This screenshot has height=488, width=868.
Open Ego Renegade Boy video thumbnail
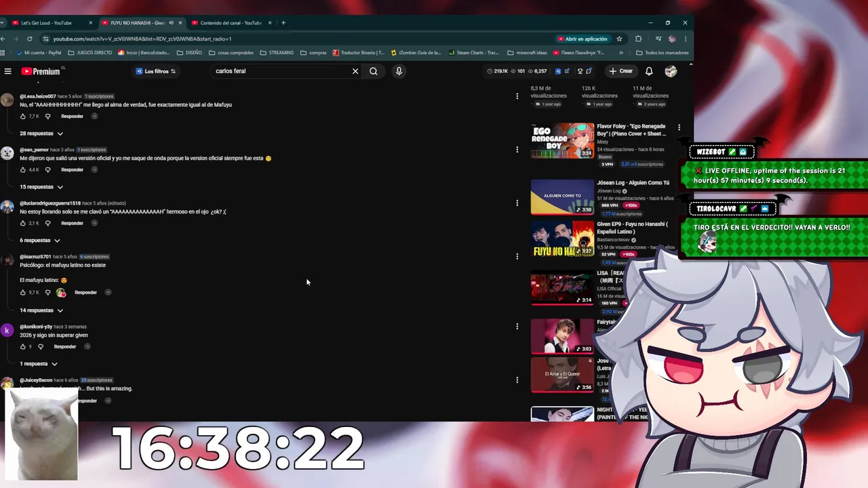(x=562, y=140)
